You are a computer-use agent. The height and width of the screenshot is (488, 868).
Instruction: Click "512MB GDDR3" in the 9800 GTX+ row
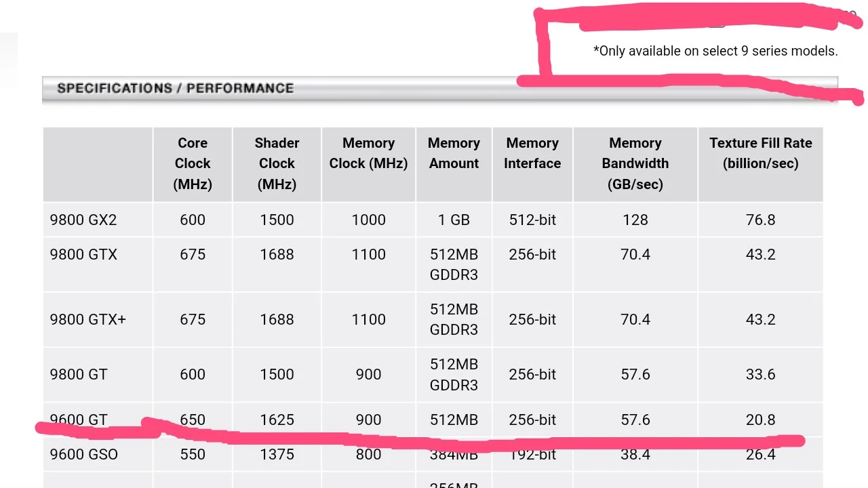(x=454, y=319)
